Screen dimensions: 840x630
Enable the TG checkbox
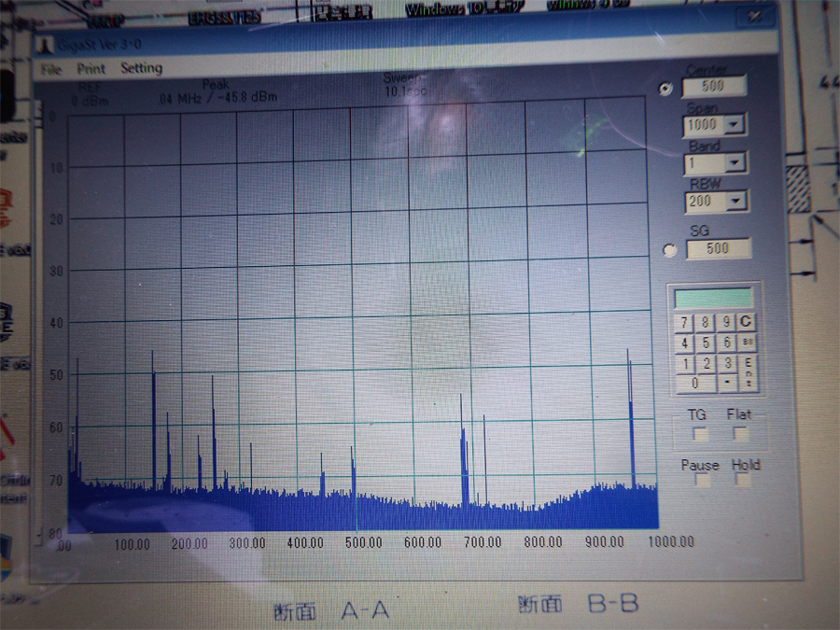coord(700,434)
